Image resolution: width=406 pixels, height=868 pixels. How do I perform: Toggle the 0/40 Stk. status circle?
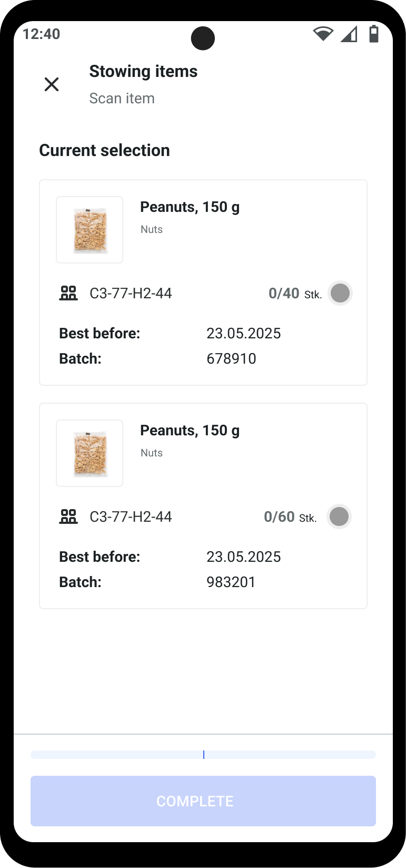click(340, 293)
